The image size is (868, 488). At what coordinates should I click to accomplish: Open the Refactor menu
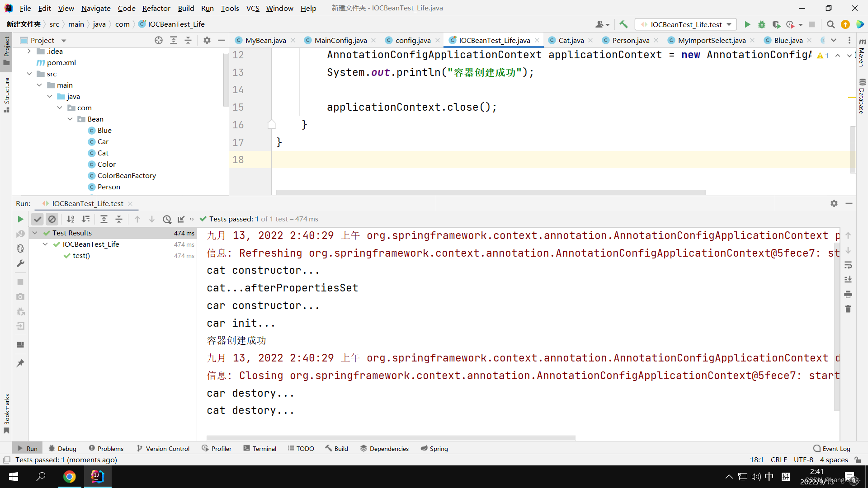click(156, 8)
